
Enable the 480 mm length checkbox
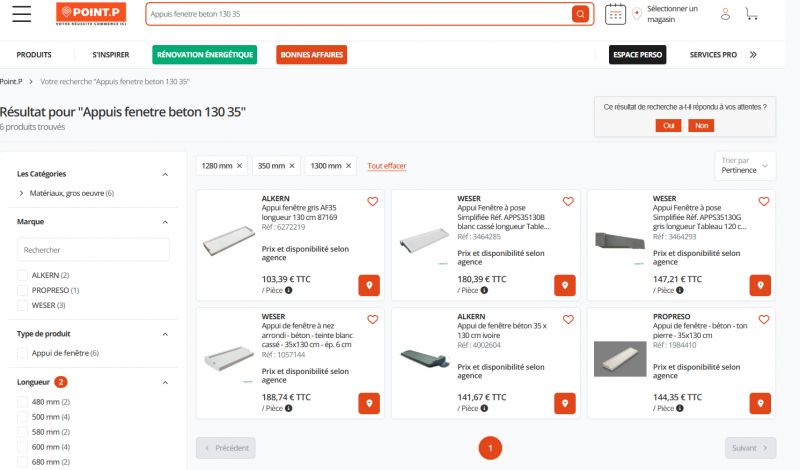coord(23,402)
